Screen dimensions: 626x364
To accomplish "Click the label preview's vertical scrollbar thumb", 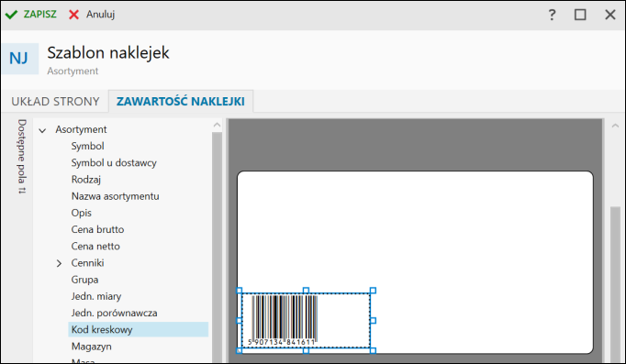I will (615, 284).
